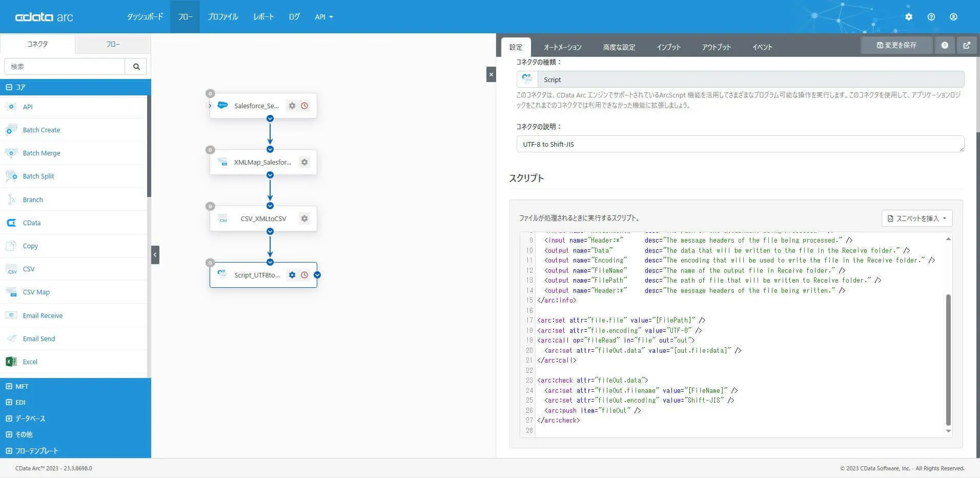The width and height of the screenshot is (980, 478).
Task: Open the スニペットを挿入 dropdown
Action: pyautogui.click(x=917, y=218)
